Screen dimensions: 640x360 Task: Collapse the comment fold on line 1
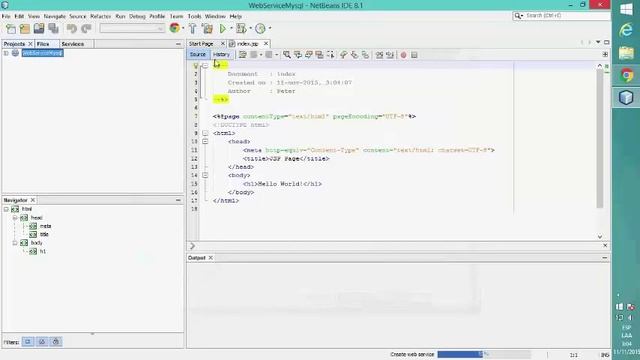pos(205,65)
